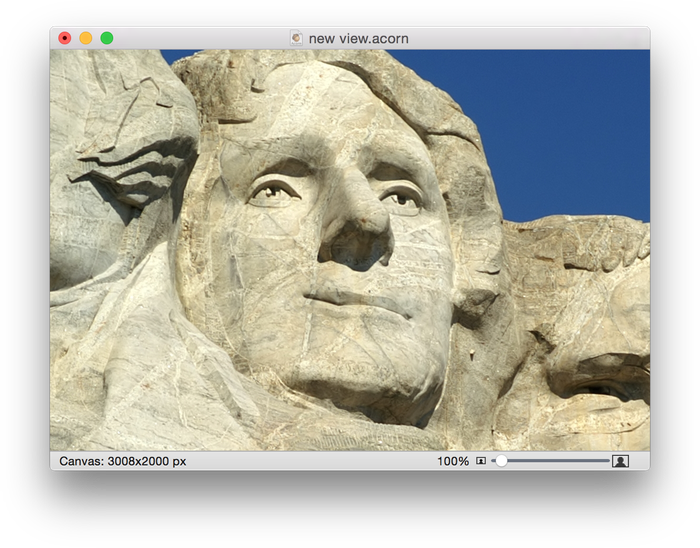
Task: Click the middle of the zoom slider track
Action: (552, 461)
